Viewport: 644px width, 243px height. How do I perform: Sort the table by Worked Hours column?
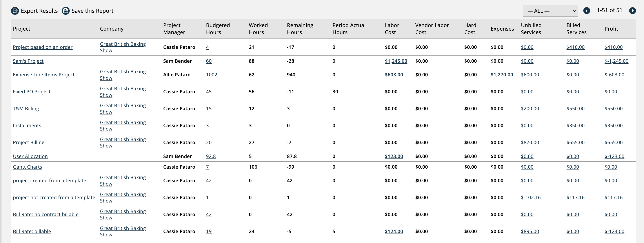[258, 29]
